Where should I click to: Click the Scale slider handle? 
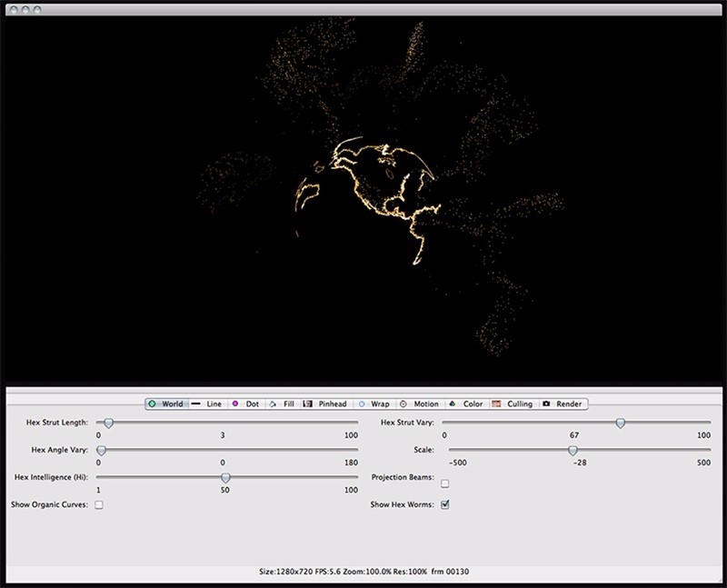pyautogui.click(x=573, y=450)
